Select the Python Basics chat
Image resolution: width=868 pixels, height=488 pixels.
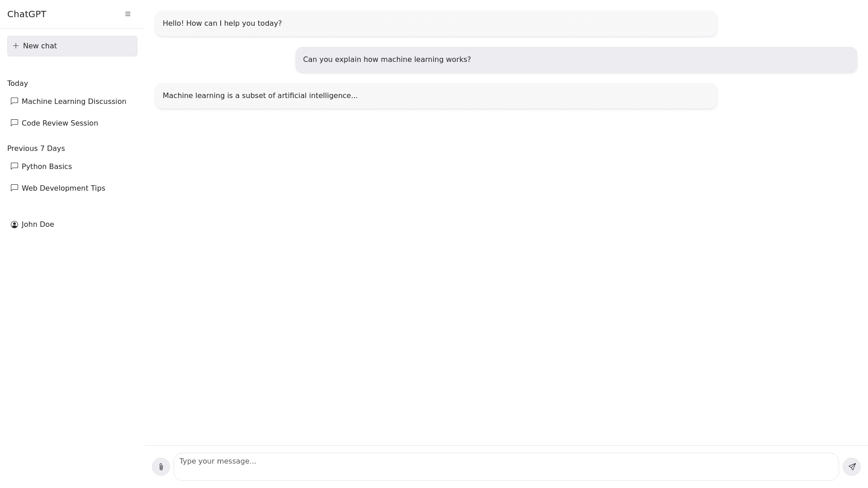tap(47, 167)
